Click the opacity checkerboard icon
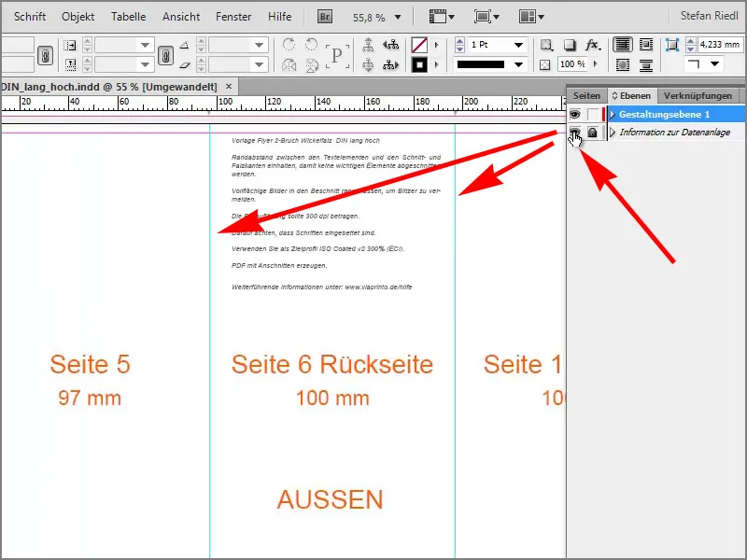Screen dimensions: 747x560 click(x=545, y=64)
